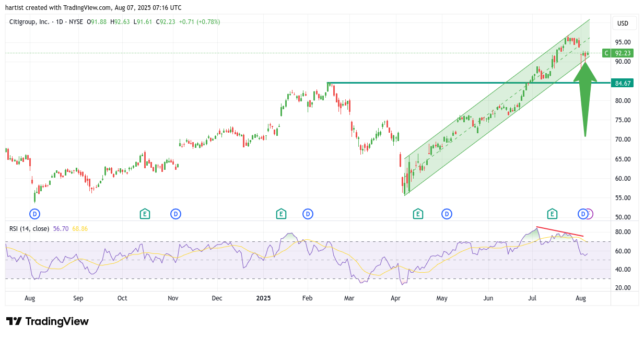
Task: Select the dividend marker in early May 2025
Action: (x=447, y=214)
